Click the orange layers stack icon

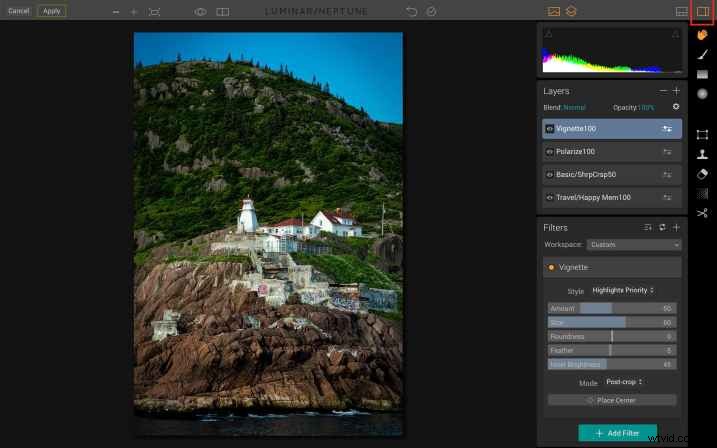tap(571, 11)
